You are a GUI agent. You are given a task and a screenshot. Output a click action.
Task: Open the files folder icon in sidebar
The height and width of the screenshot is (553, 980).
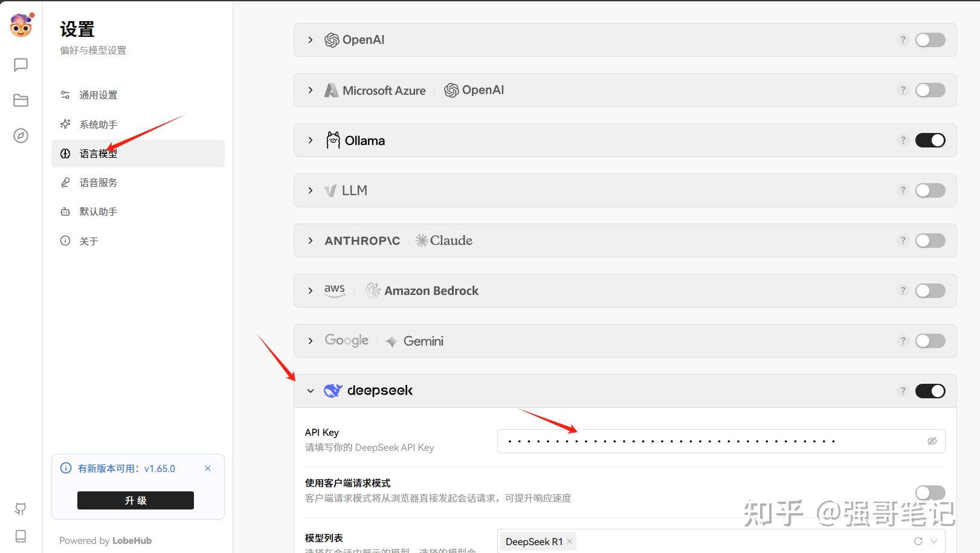(x=21, y=100)
